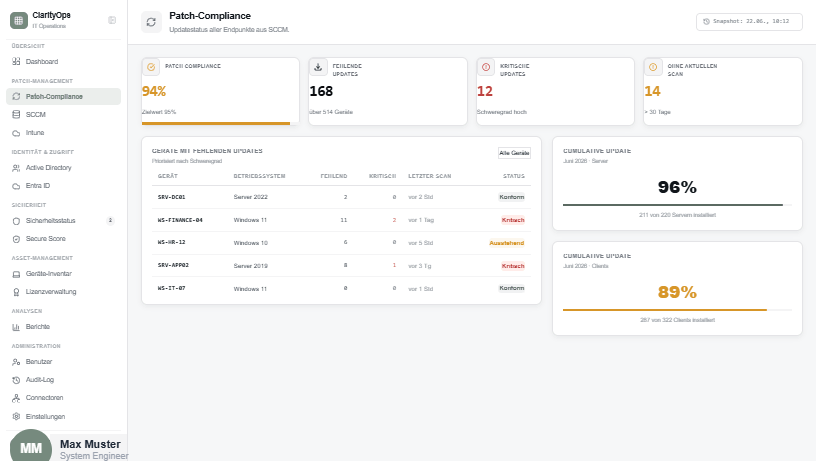Click the Sicherheitsstatus shield icon
The height and width of the screenshot is (461, 816).
pos(16,221)
